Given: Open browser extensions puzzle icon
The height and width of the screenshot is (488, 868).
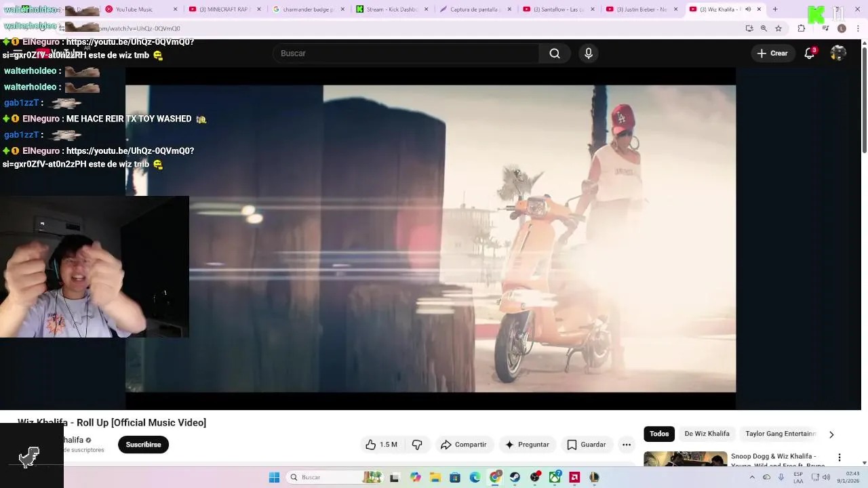Looking at the screenshot, I should pos(802,28).
